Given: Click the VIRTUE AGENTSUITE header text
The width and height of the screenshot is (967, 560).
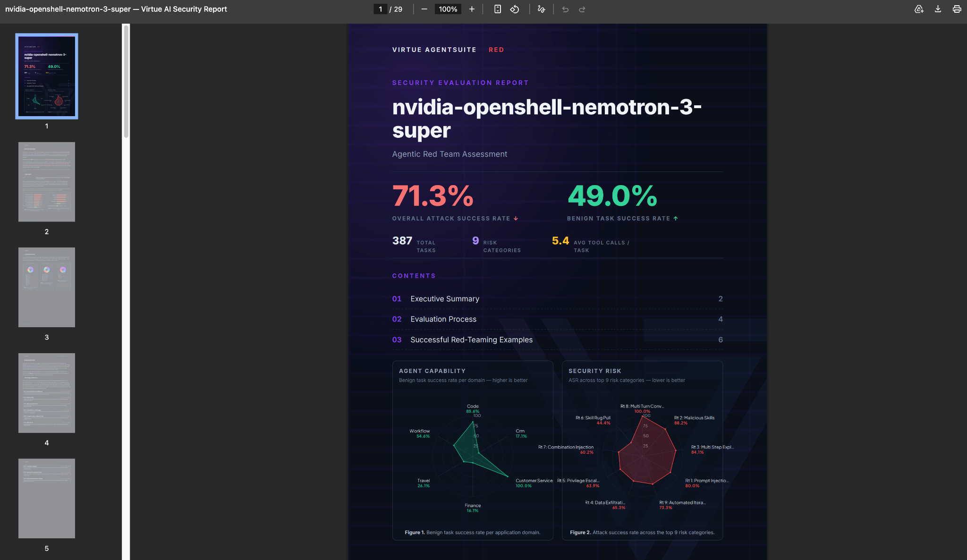Looking at the screenshot, I should (434, 50).
